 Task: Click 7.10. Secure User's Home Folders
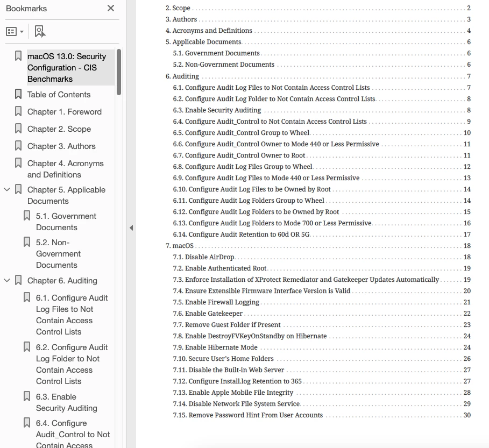click(x=223, y=359)
